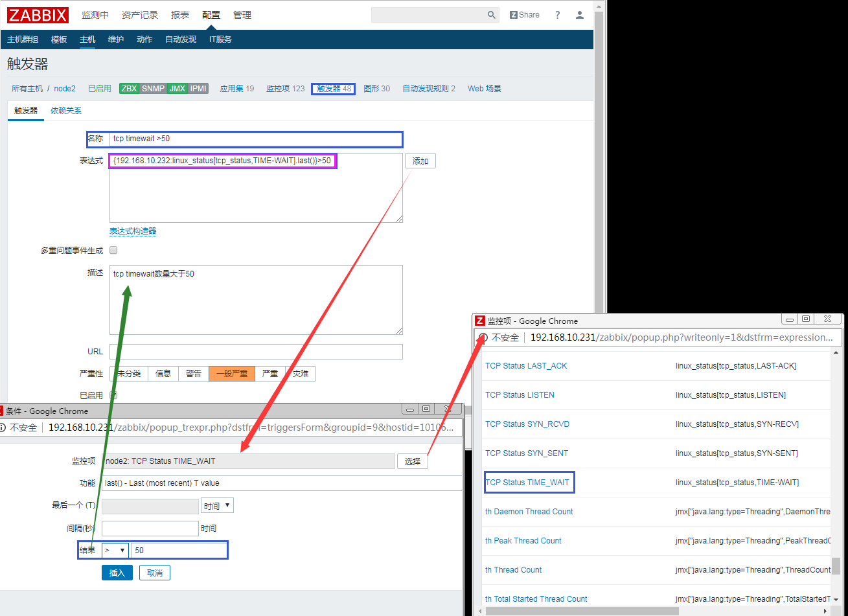
Task: Click the ZBX availability badge
Action: (x=130, y=89)
